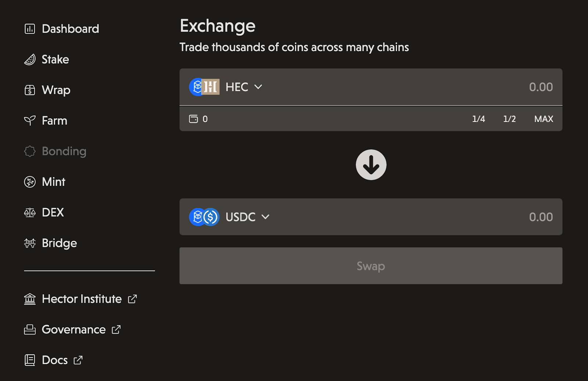
Task: Click the Bridge icon in sidebar
Action: tap(30, 243)
